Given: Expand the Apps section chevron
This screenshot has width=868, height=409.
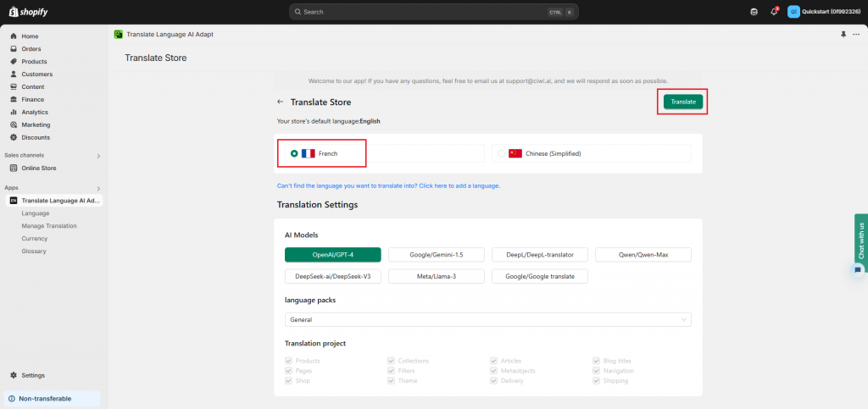Looking at the screenshot, I should 98,188.
